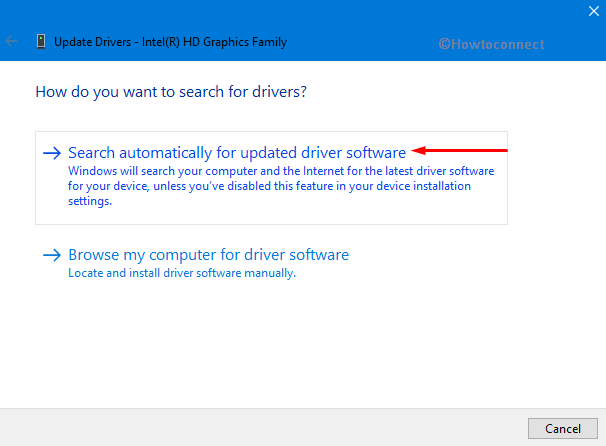Click the device icon beside Update Drivers

click(41, 41)
